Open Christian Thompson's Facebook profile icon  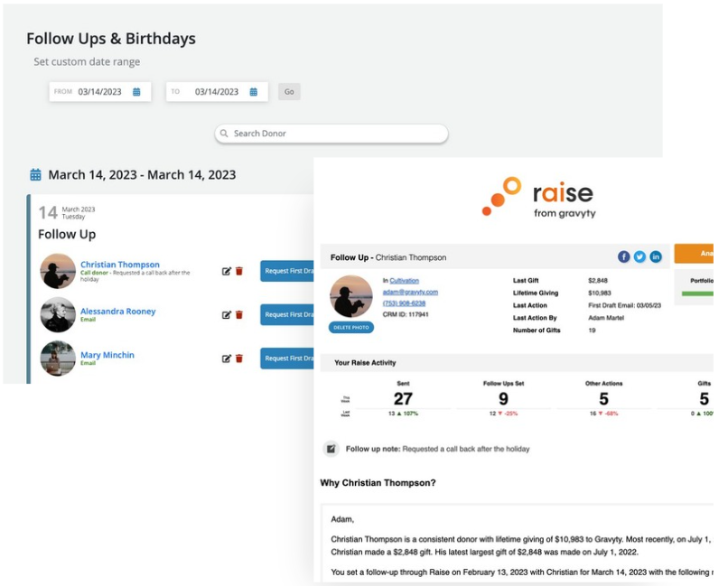(623, 256)
